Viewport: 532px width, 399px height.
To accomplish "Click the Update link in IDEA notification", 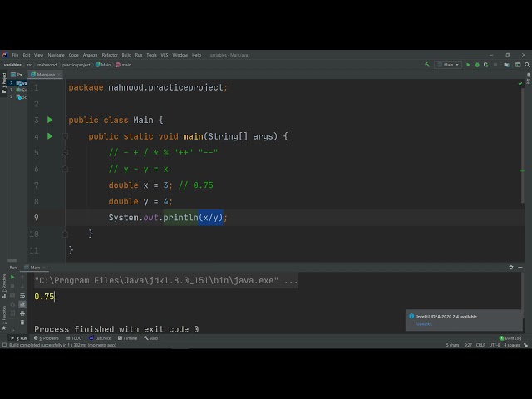I will (x=424, y=324).
